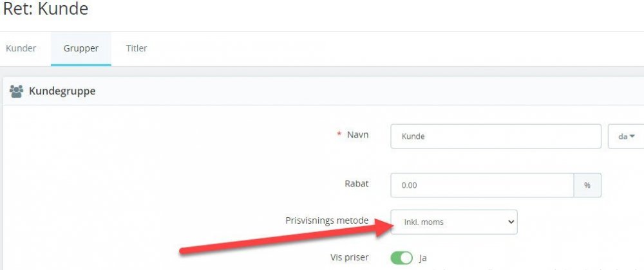The width and height of the screenshot is (644, 270).
Task: Click the Kundegruppe panel heading
Action: (62, 91)
